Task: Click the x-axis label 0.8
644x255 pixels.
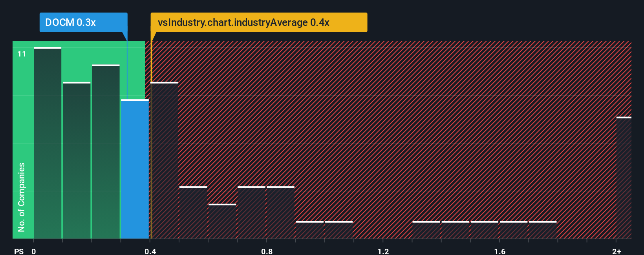Action: click(x=267, y=251)
